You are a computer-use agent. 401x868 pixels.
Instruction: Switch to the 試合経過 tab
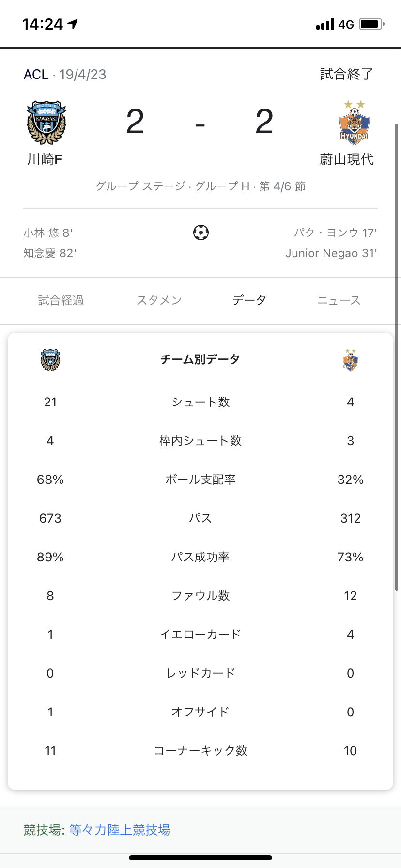pyautogui.click(x=61, y=300)
